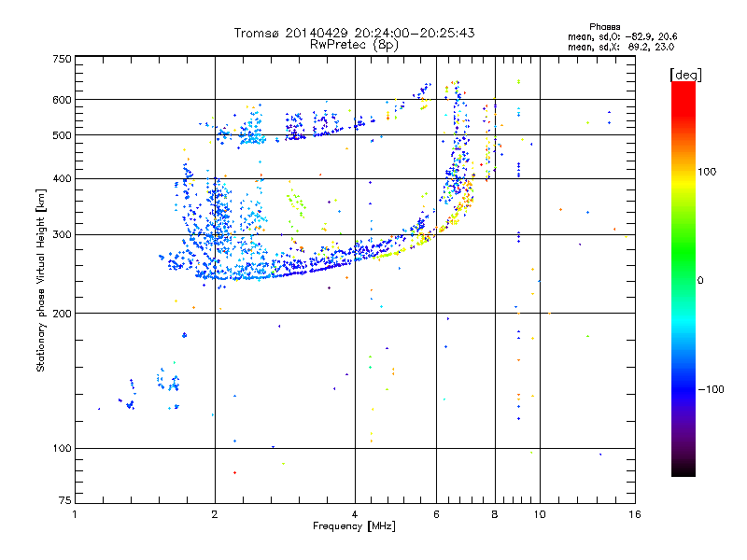Viewport: 747px width, 560px height.
Task: Click x-axis tick label '2'
Action: [215, 514]
